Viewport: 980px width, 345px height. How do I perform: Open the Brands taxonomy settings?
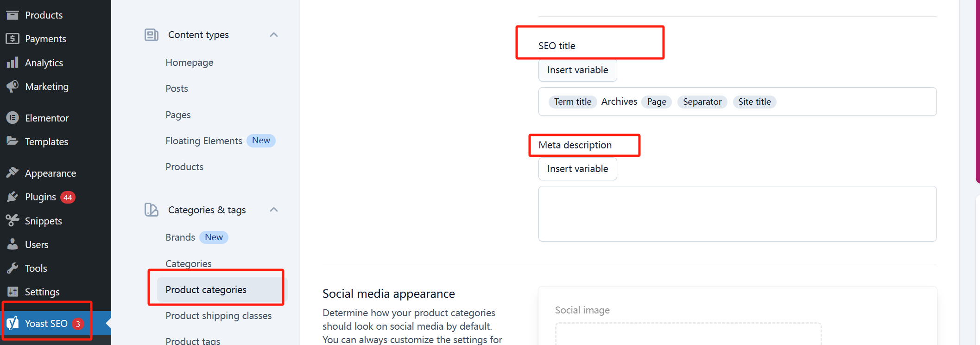pyautogui.click(x=180, y=237)
